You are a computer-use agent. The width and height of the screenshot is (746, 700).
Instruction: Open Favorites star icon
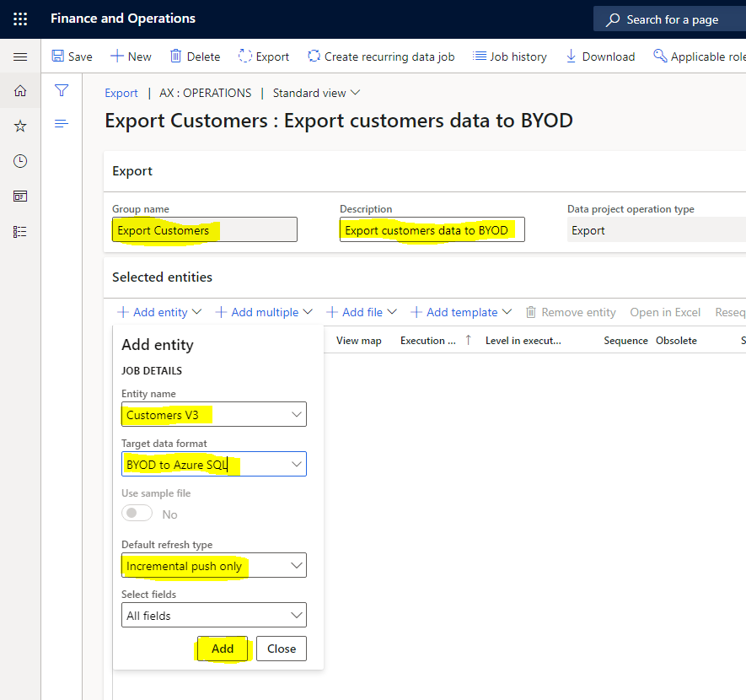[x=20, y=127]
